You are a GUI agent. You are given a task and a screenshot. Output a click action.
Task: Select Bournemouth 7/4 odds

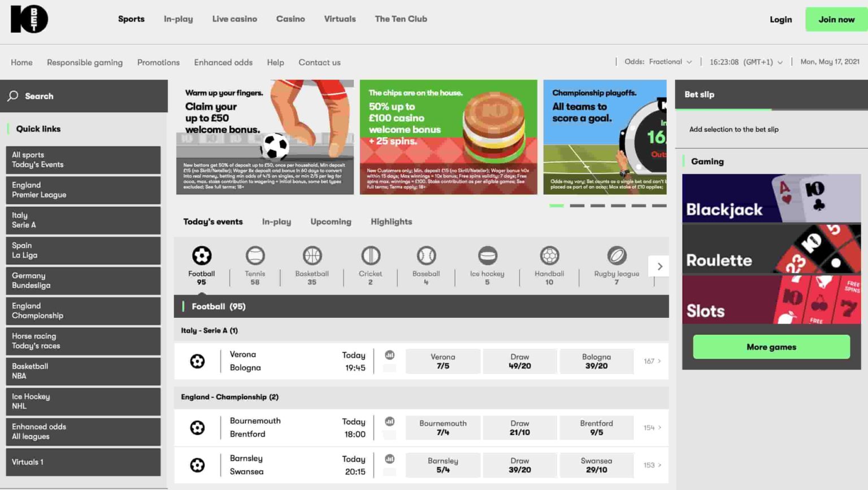[x=443, y=428]
